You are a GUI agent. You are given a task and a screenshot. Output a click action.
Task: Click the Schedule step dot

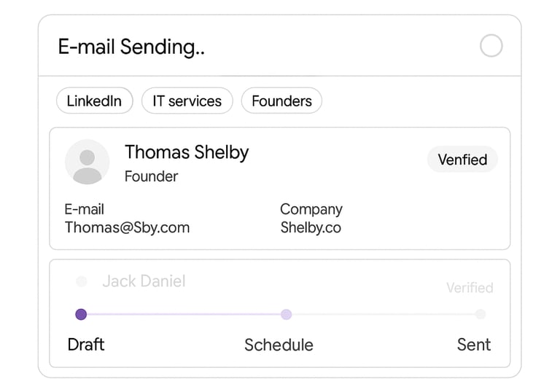click(x=287, y=314)
